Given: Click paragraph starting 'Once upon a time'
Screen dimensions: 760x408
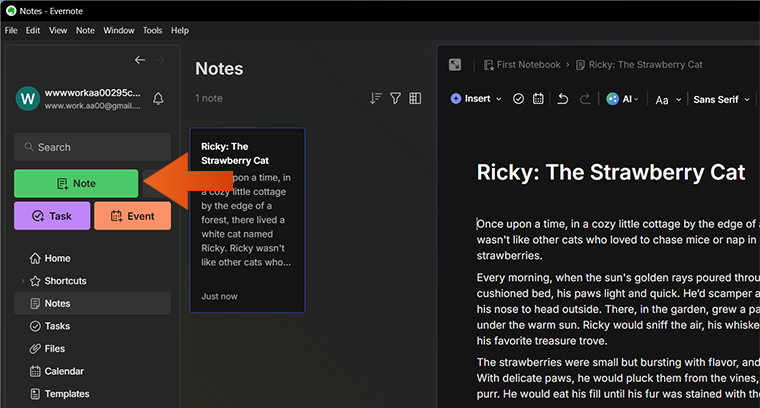Looking at the screenshot, I should coord(618,239).
